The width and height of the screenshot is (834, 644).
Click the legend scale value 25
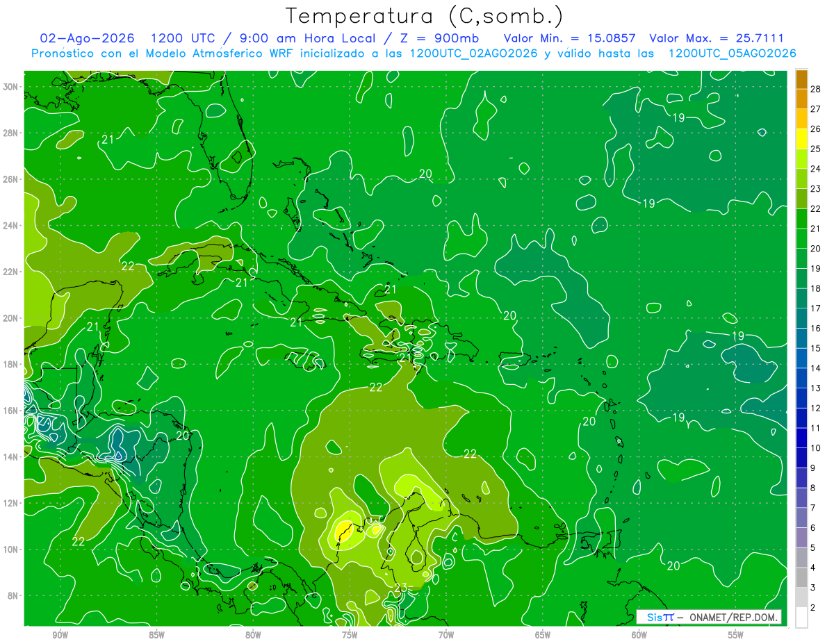click(x=815, y=149)
